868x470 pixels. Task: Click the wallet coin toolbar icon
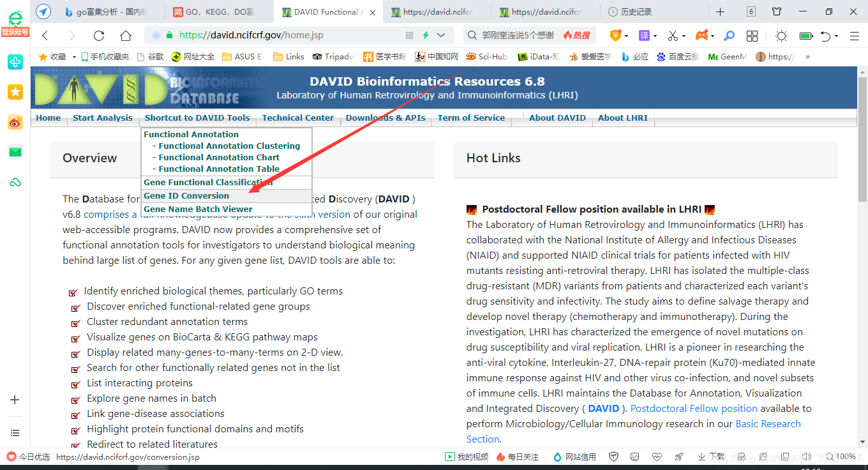(x=615, y=36)
